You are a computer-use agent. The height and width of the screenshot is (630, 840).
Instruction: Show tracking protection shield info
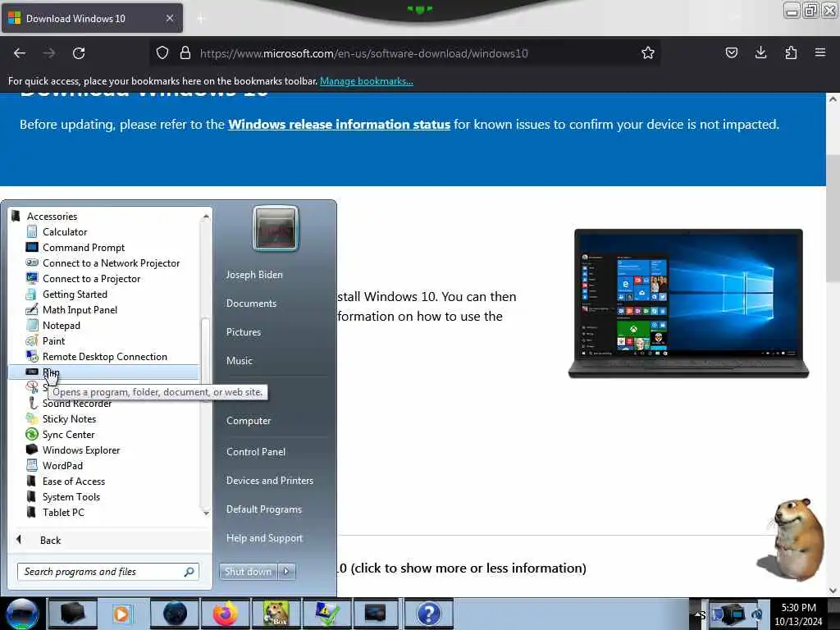[162, 52]
